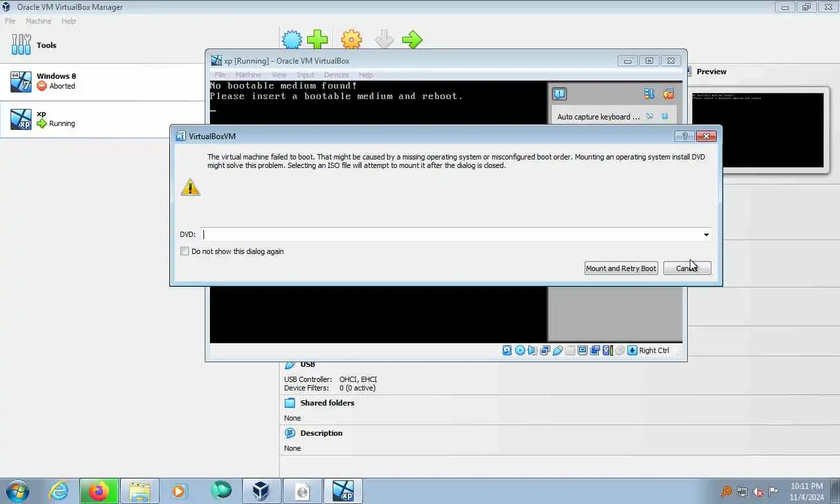The image size is (840, 504).
Task: Open the Help menu in xp VM window
Action: (366, 75)
